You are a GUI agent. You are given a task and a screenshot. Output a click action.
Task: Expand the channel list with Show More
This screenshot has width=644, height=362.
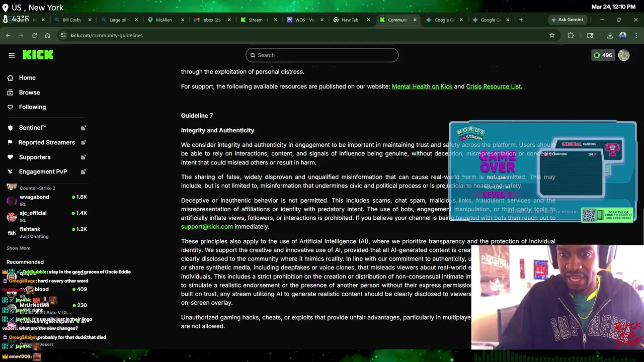(18, 248)
